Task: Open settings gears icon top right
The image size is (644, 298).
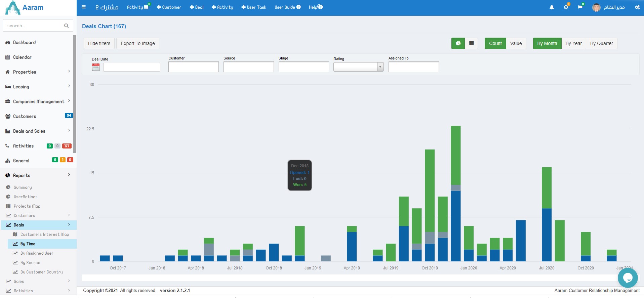Action: (637, 7)
